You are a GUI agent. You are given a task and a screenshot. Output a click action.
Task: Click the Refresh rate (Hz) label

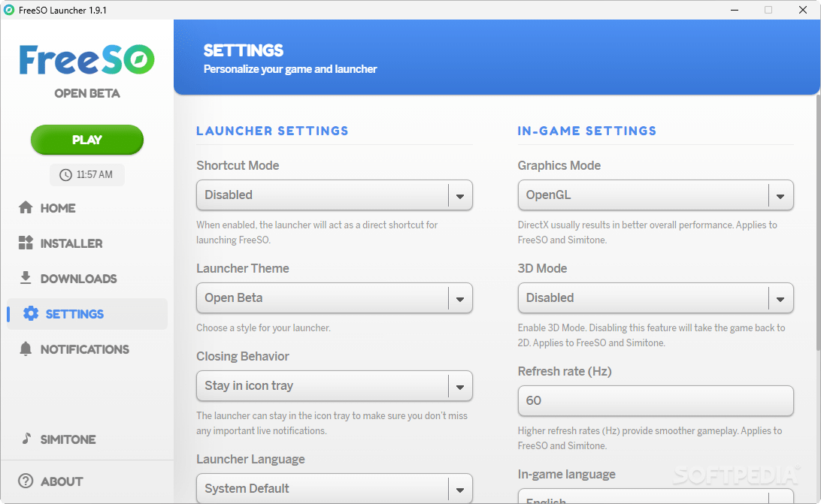pos(565,371)
